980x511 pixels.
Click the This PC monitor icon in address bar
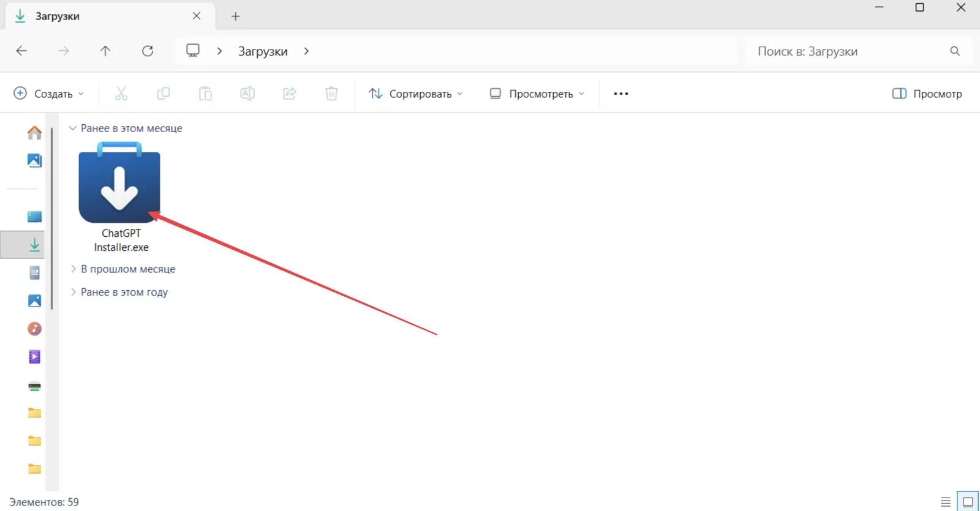[x=193, y=50]
